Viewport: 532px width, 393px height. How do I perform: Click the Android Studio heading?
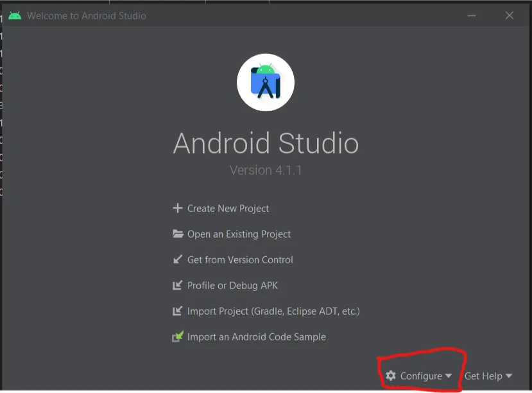pos(266,143)
